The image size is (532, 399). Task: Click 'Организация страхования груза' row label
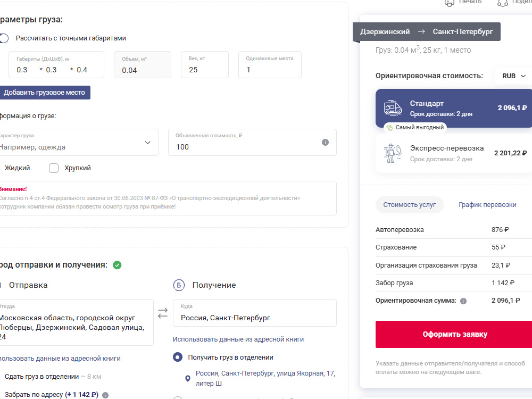[426, 265]
